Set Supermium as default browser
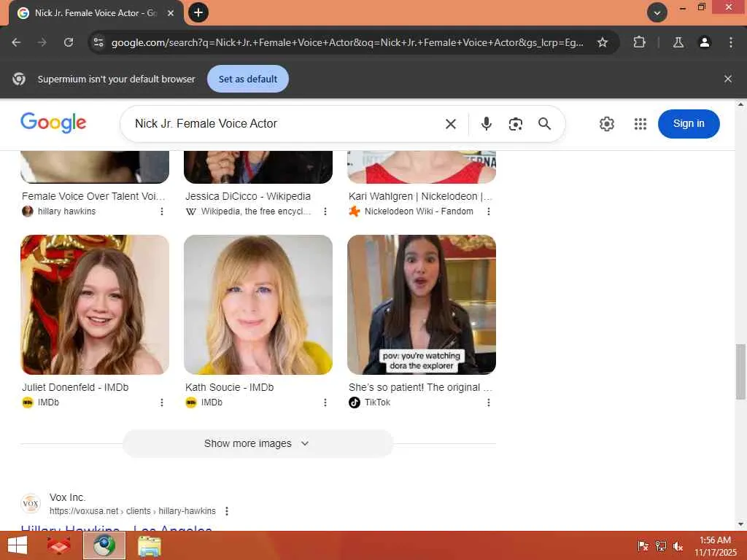Screen dimensions: 747x560 248,79
